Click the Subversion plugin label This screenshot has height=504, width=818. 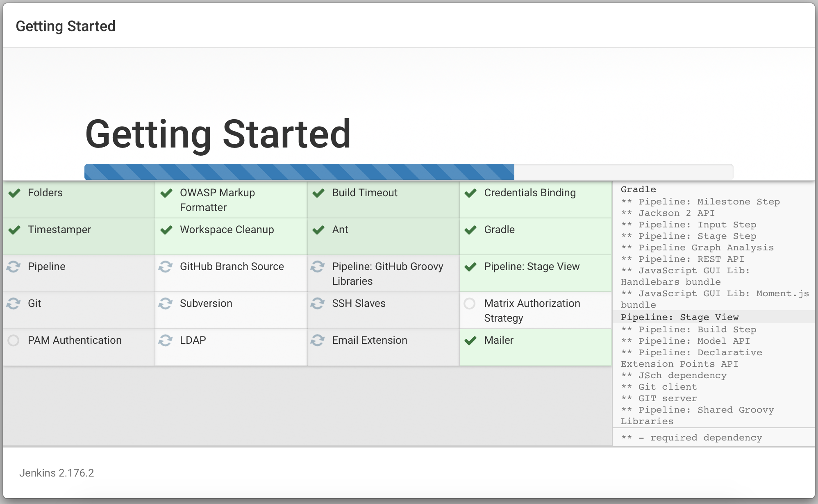[206, 303]
